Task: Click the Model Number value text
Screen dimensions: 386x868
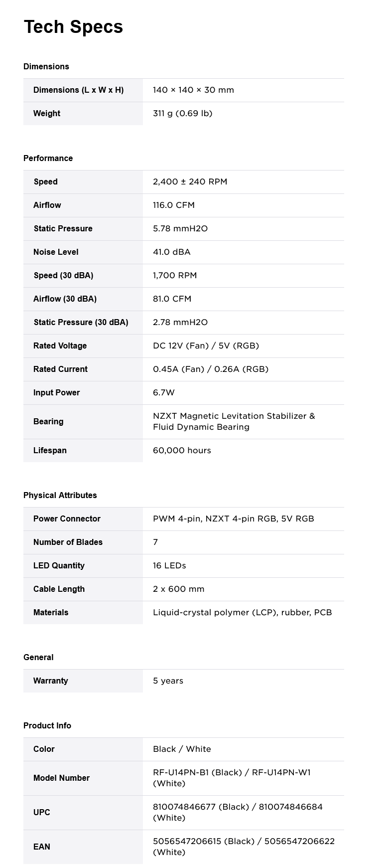Action: [x=232, y=778]
